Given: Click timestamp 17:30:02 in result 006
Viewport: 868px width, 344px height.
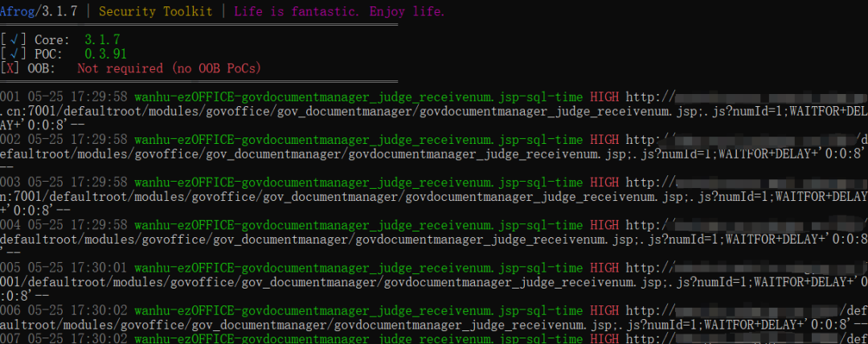Looking at the screenshot, I should coord(99,310).
